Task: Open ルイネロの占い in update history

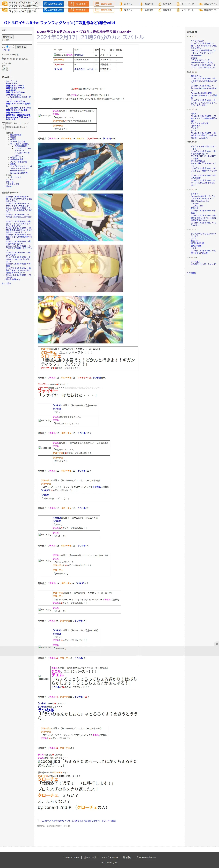Action: (197, 41)
